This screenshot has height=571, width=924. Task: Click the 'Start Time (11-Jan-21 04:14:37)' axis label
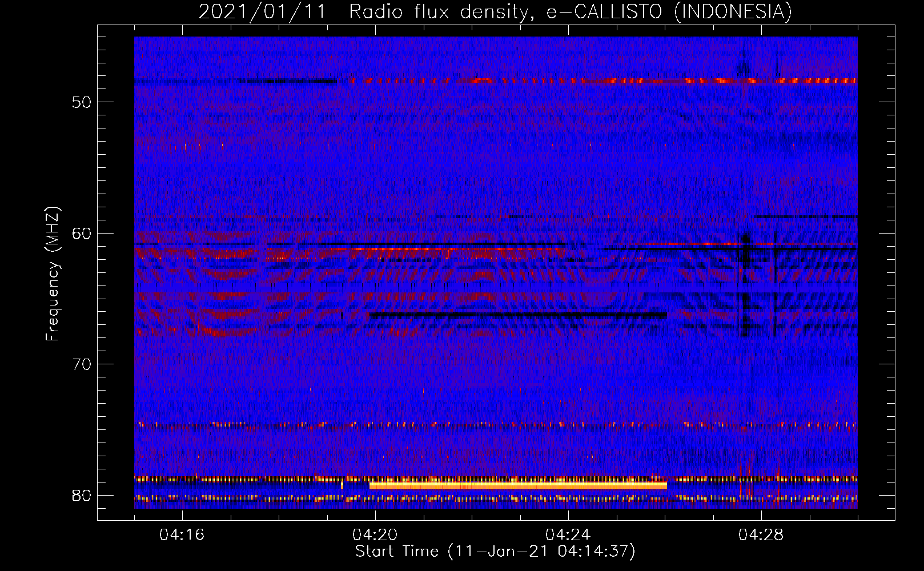495,552
